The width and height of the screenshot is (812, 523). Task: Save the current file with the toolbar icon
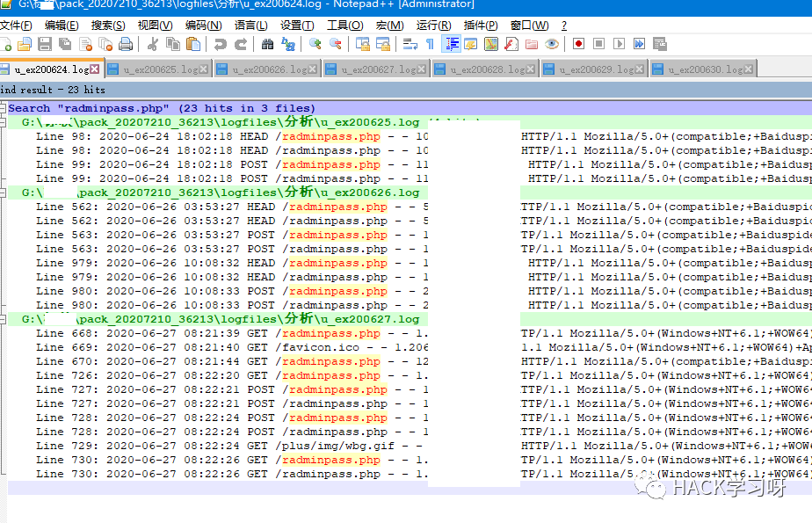tap(45, 45)
